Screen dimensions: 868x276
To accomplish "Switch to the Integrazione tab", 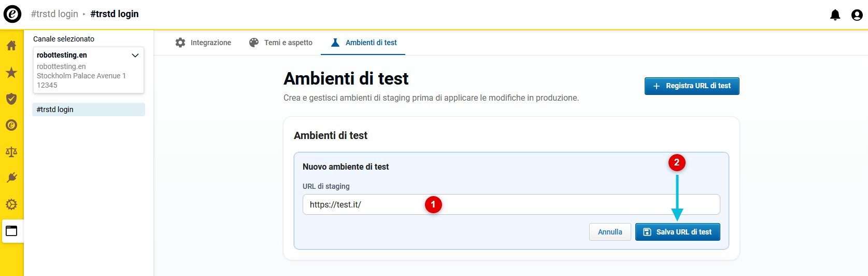I will coord(203,43).
